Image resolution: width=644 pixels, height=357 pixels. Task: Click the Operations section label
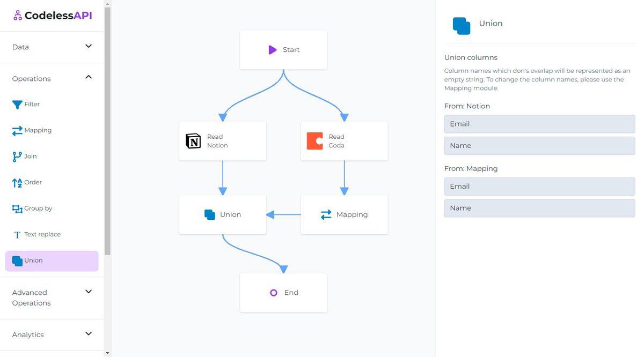32,79
